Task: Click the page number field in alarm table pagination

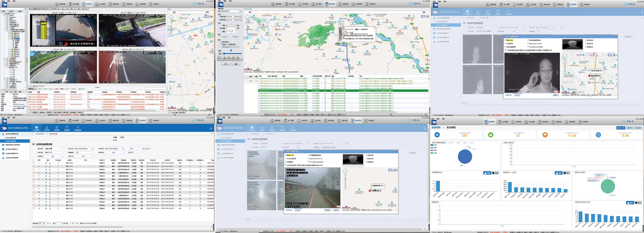Action: point(58,223)
